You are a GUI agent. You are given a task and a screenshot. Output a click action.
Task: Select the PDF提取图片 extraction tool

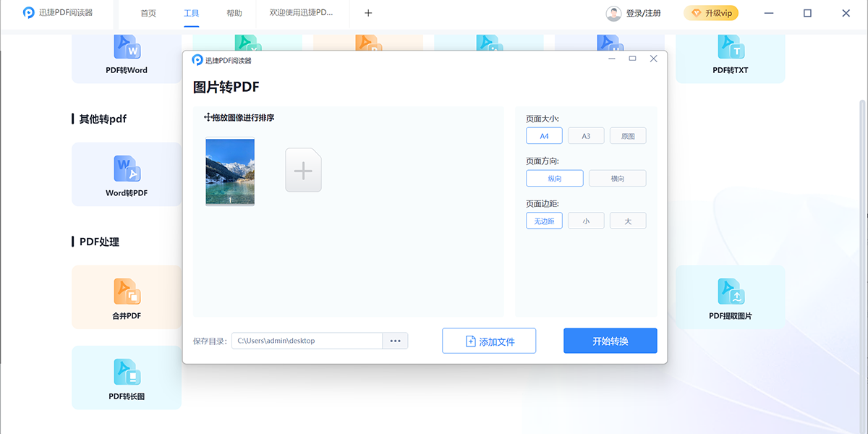[x=730, y=297]
